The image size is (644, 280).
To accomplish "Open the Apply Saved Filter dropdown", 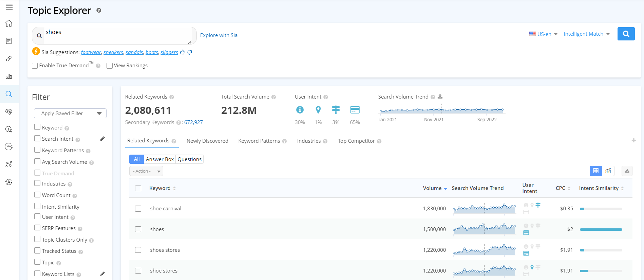I will pyautogui.click(x=70, y=113).
